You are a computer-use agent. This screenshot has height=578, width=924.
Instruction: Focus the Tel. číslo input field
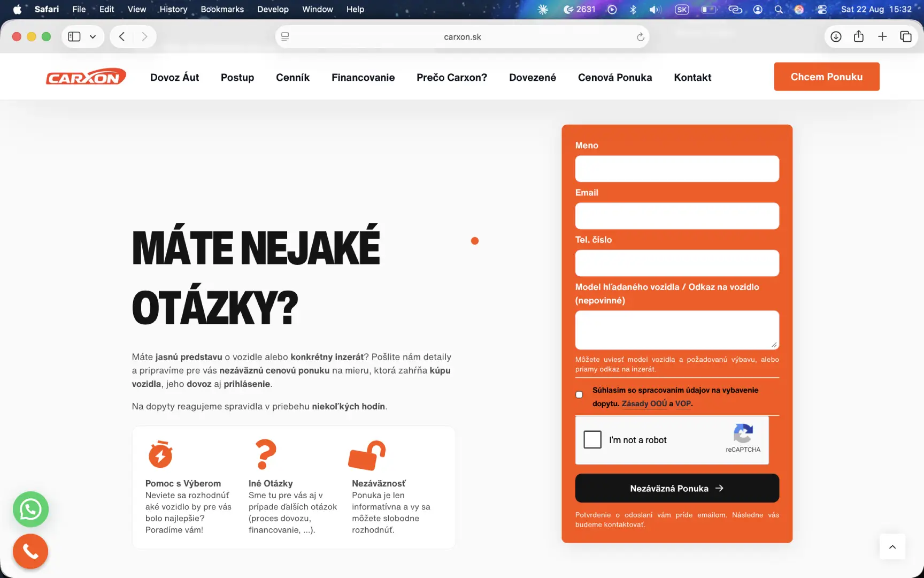pos(677,263)
